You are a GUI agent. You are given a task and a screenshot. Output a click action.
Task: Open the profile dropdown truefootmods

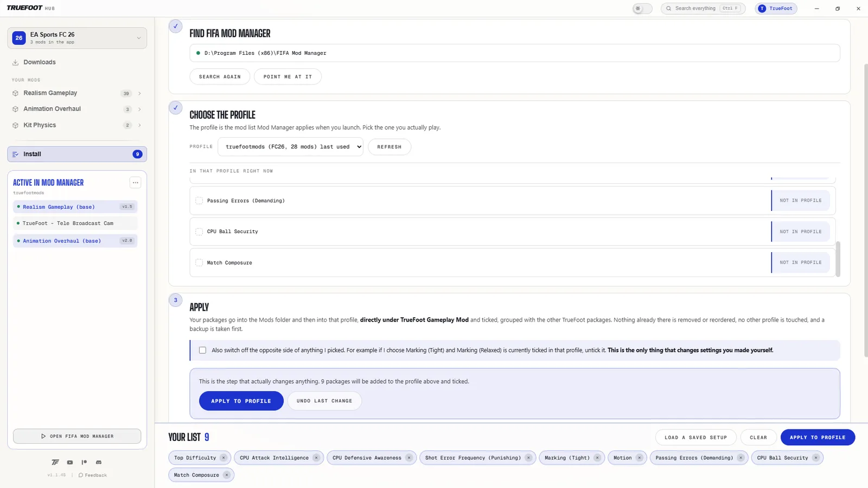(290, 147)
